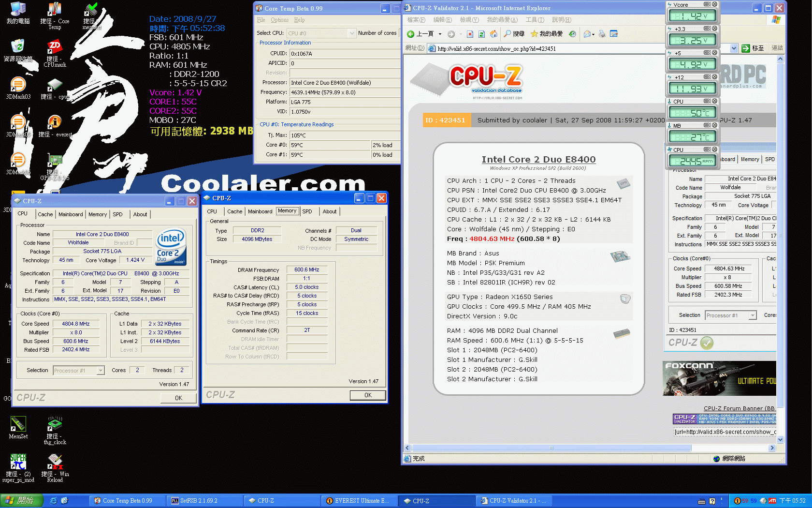This screenshot has height=508, width=812.
Task: Switch to CPU tab in middle CPU-Z window
Action: pos(212,211)
